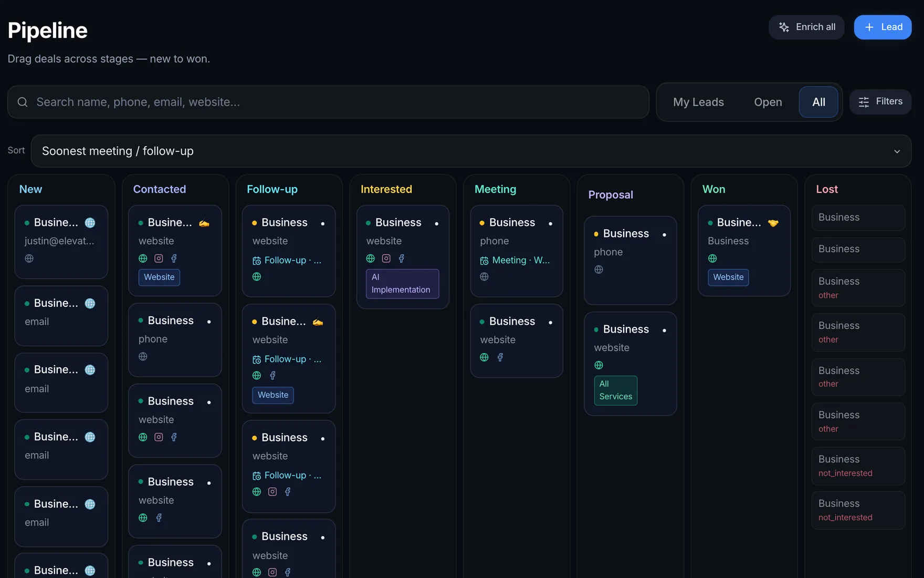Click globe icon on the Meeting phone card
The height and width of the screenshot is (578, 924).
point(484,276)
